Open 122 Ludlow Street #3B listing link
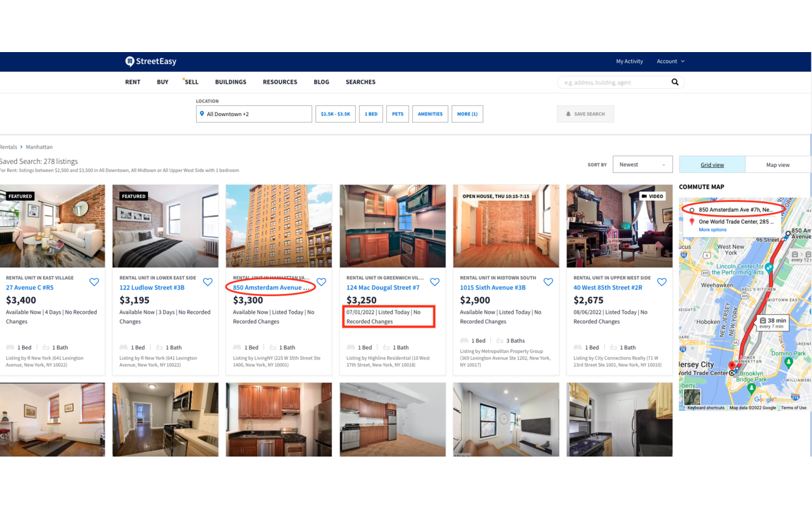 [x=152, y=288]
